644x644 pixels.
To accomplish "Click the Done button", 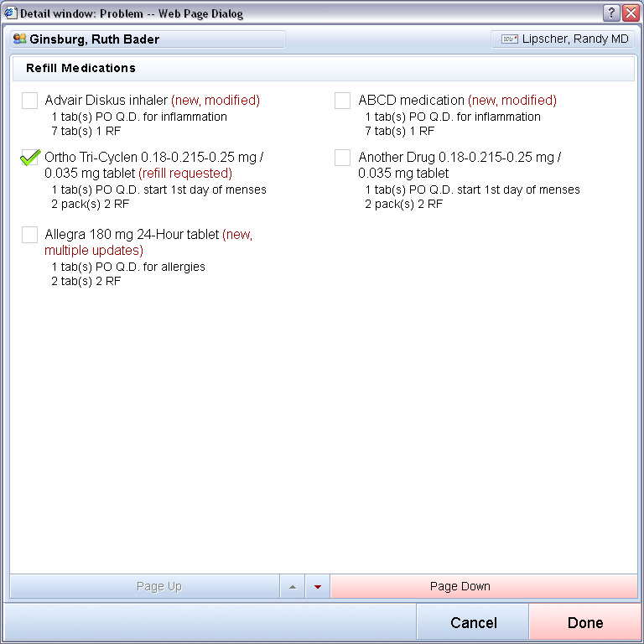I will tap(584, 623).
